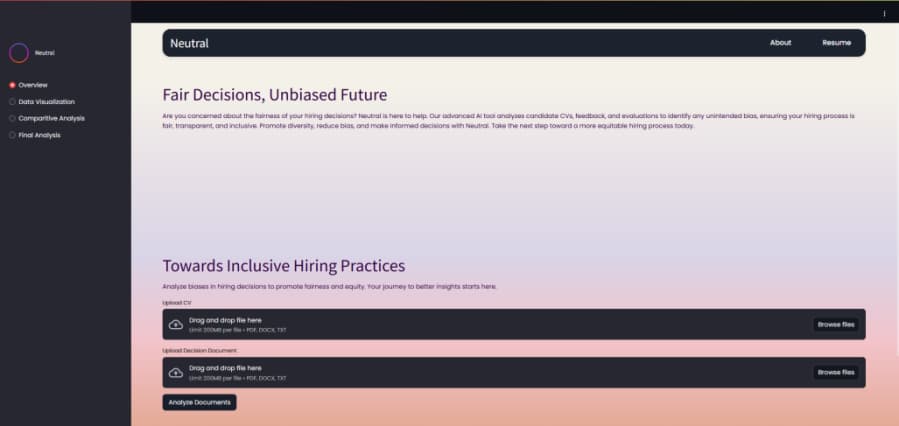Choose the Comparative Analysis radio option
The width and height of the screenshot is (899, 426).
[12, 118]
